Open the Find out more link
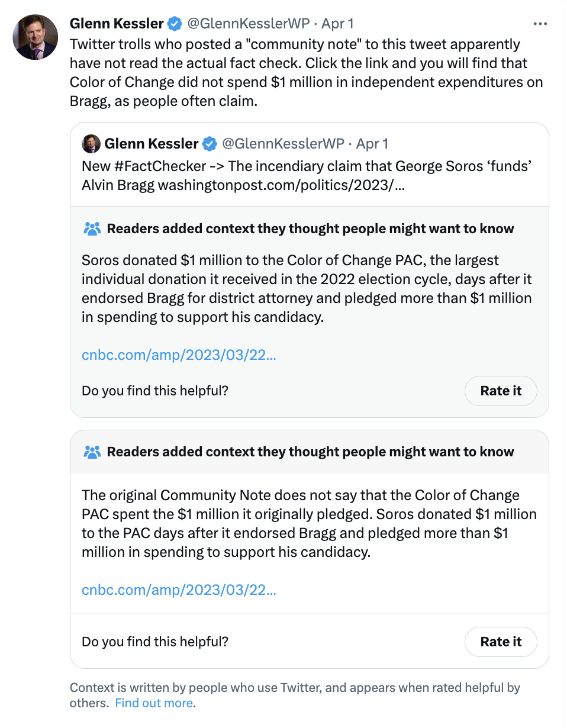 153,703
